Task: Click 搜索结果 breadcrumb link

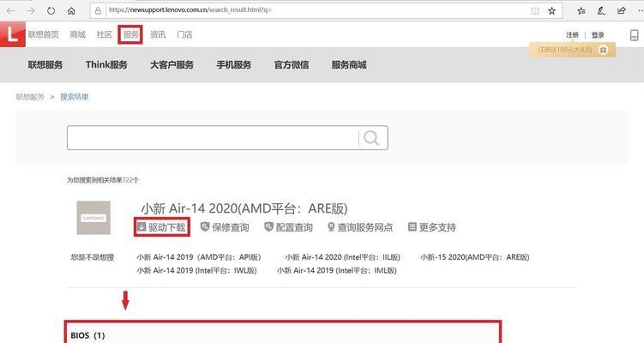Action: (x=75, y=97)
